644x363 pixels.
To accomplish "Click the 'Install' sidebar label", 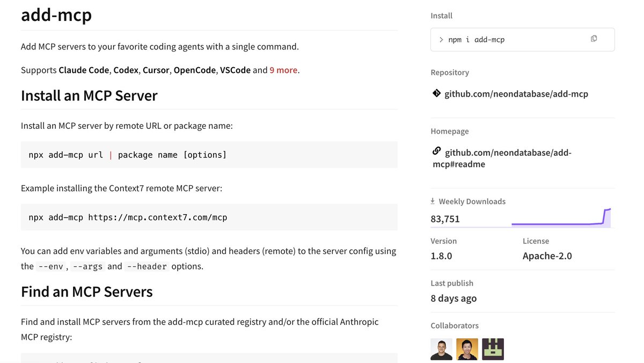I will point(442,16).
